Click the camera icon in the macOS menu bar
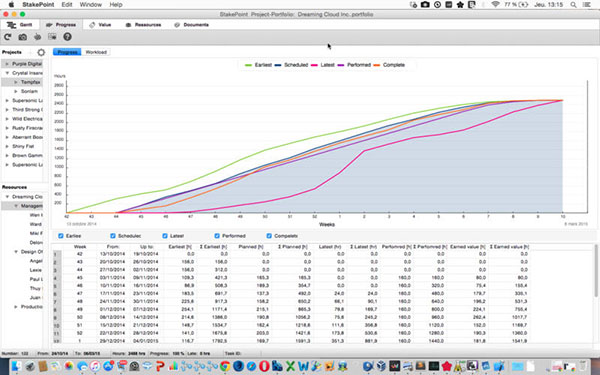 [425, 5]
